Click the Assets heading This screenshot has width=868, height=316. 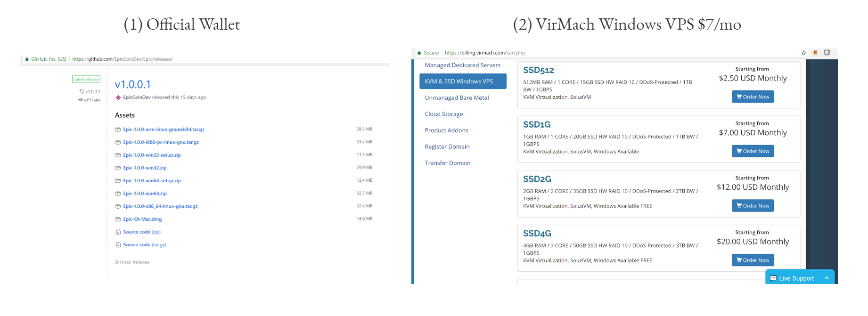tap(125, 115)
